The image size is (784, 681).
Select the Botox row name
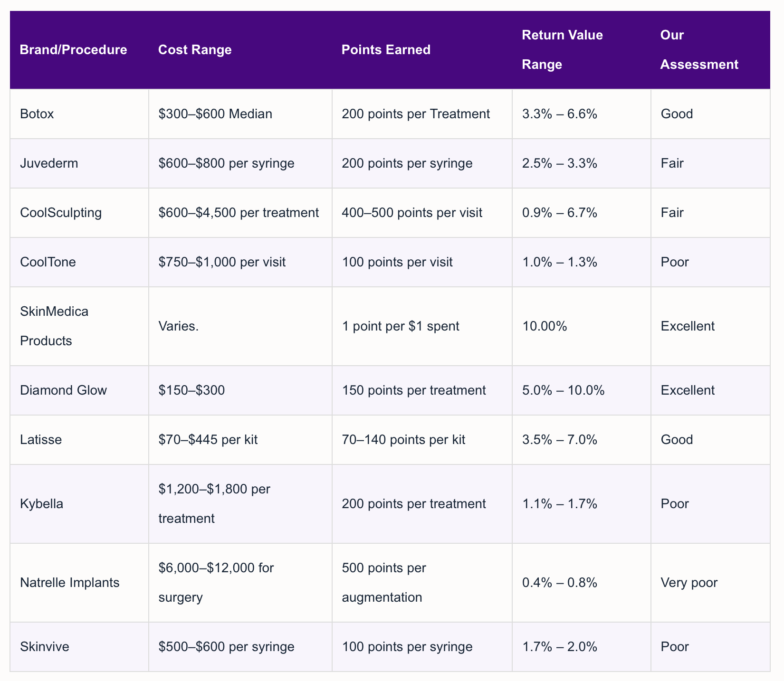37,114
